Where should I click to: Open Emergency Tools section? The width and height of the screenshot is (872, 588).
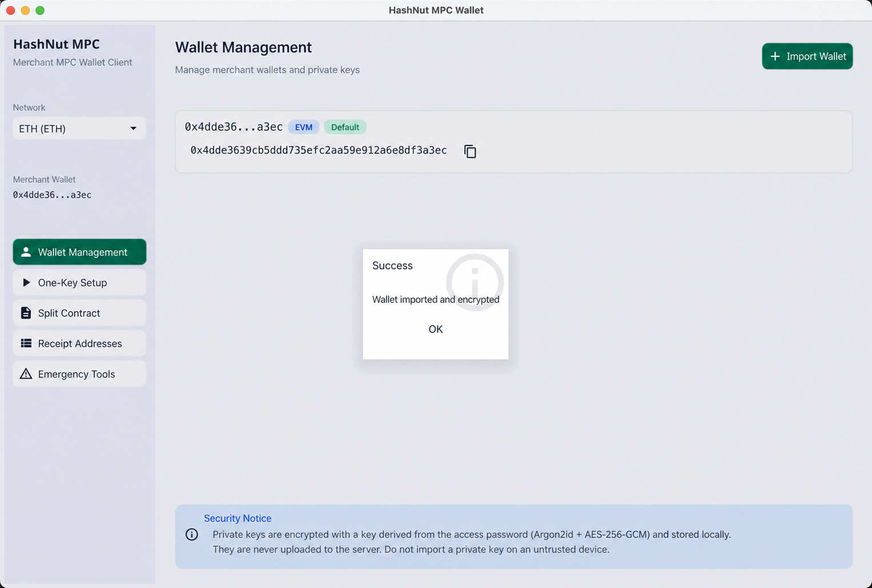(x=79, y=374)
